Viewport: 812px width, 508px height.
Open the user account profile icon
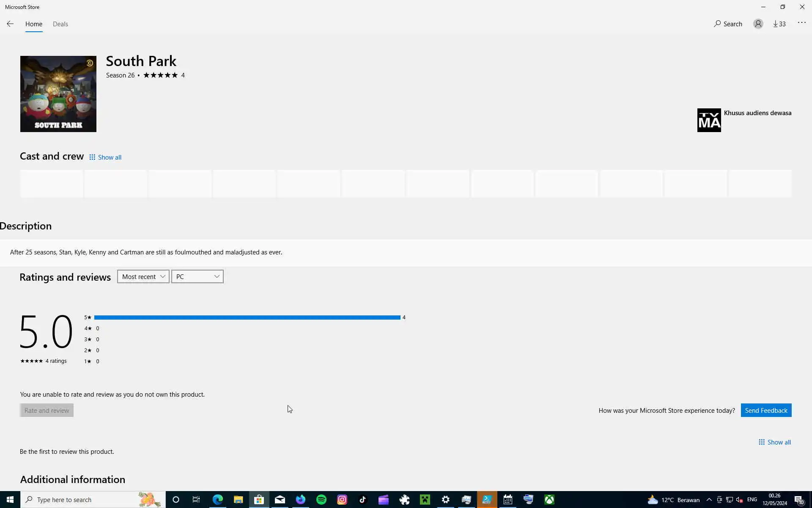tap(758, 24)
